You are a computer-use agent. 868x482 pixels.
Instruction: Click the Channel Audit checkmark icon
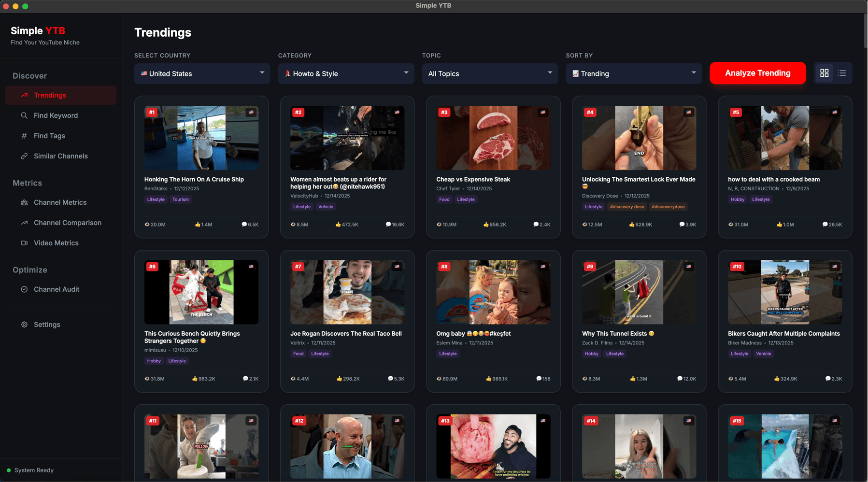(24, 289)
